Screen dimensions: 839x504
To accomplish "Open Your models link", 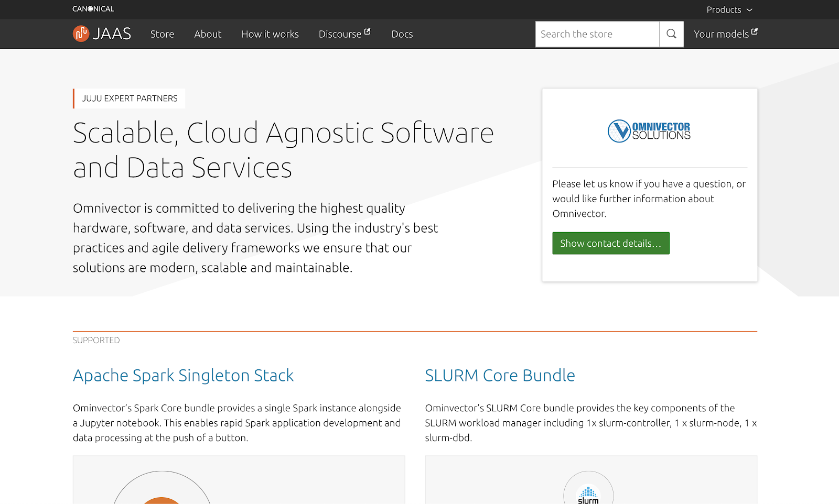I will coord(726,34).
